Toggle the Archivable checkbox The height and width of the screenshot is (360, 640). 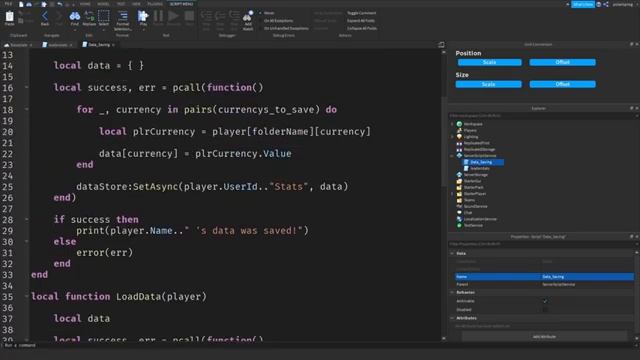pos(545,301)
